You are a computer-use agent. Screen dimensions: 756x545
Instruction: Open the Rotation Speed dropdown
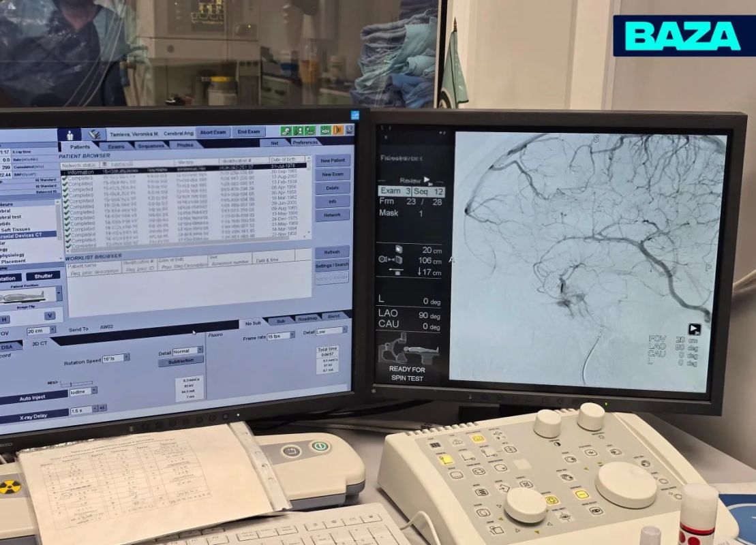pyautogui.click(x=116, y=358)
